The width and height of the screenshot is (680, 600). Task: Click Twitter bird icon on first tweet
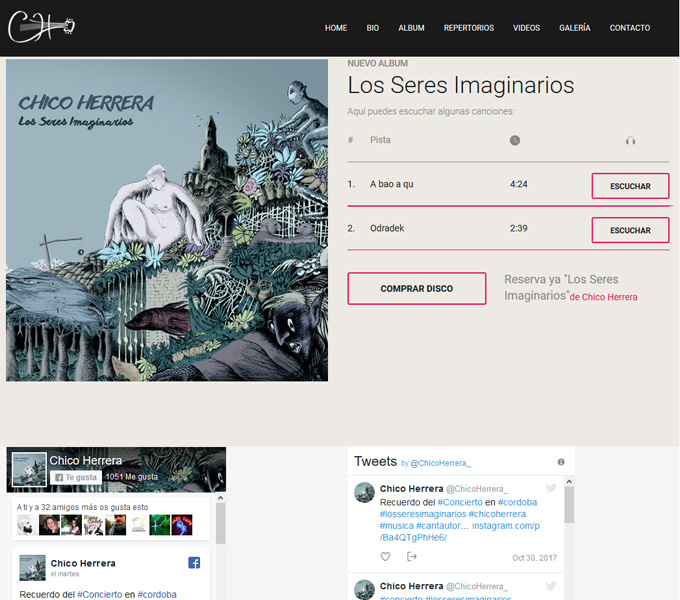click(551, 488)
